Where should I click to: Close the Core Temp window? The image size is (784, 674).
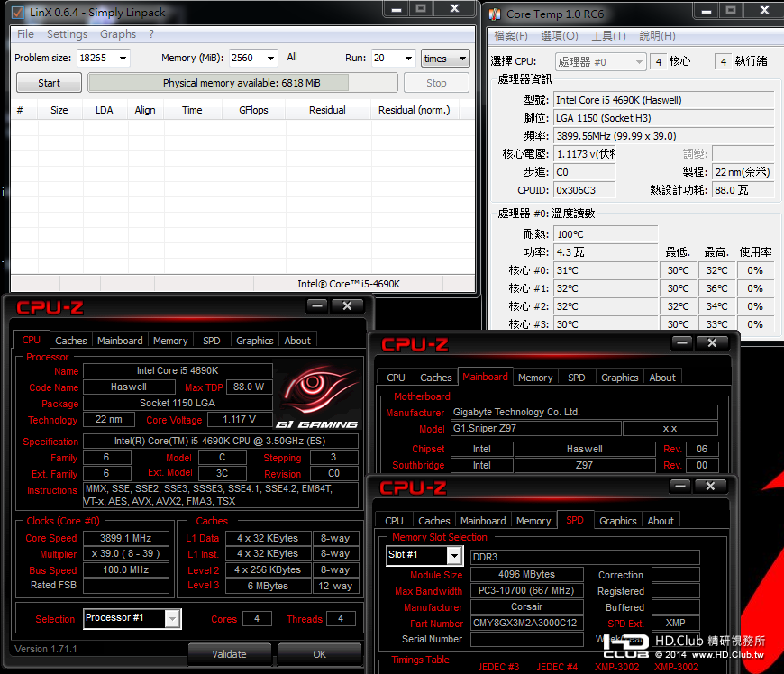[x=764, y=10]
